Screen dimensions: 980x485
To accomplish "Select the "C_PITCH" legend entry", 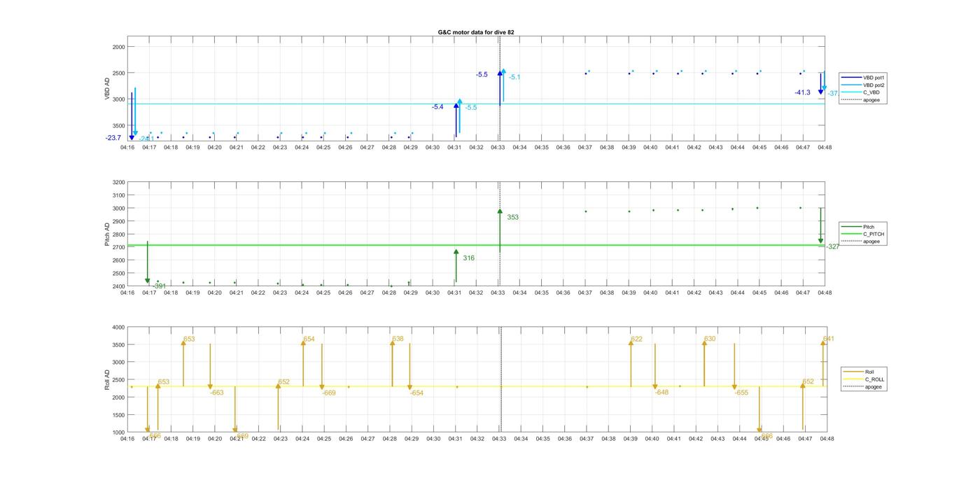I will (x=862, y=234).
